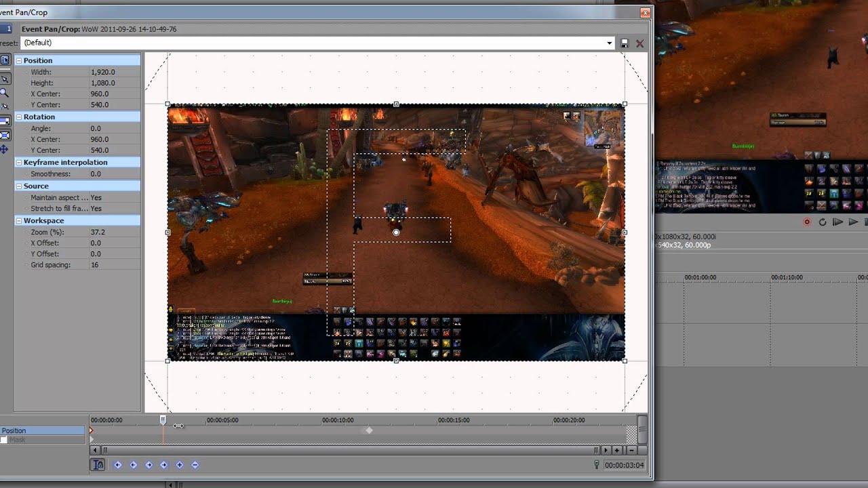Edit the Smoothness value 0.0
The image size is (868, 488).
[114, 174]
